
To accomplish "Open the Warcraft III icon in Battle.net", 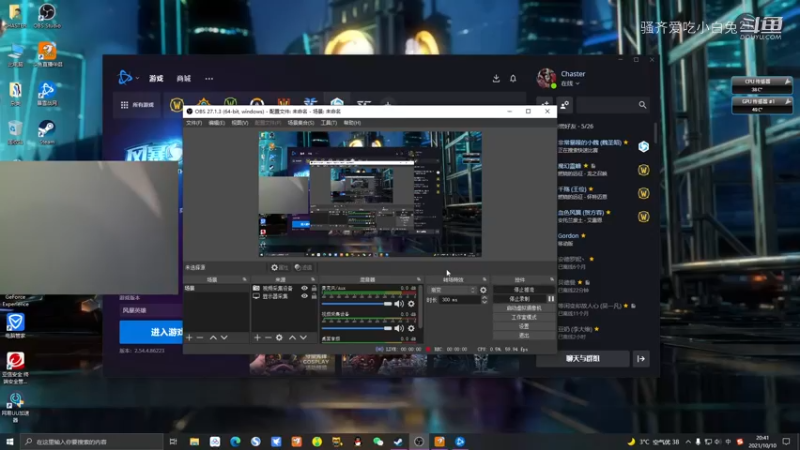I will click(284, 104).
